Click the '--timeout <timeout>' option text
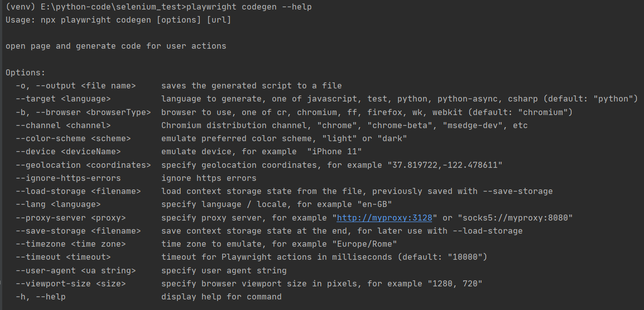 point(63,257)
